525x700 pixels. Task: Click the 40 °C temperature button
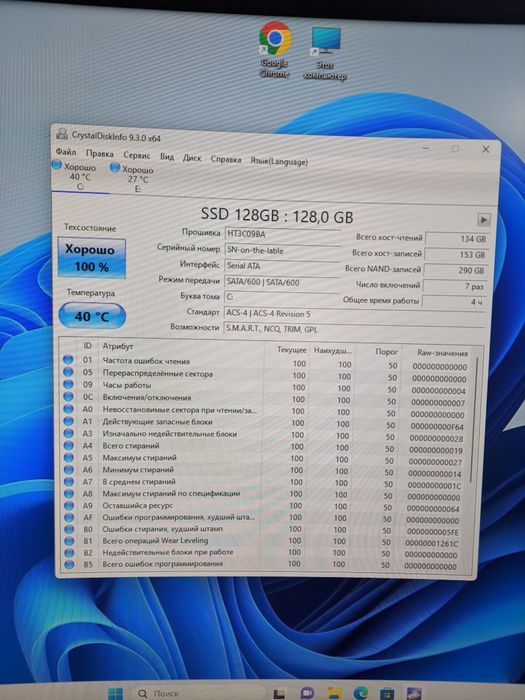coord(92,316)
